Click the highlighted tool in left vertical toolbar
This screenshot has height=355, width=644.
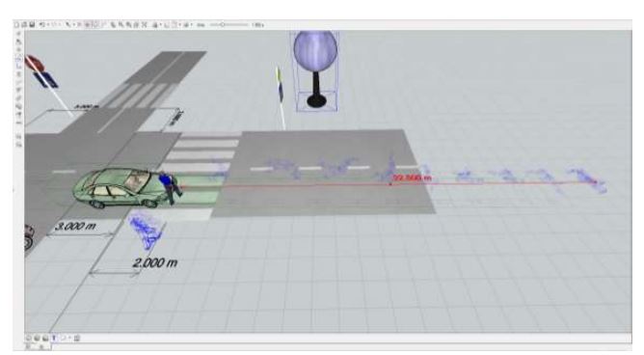click(x=19, y=58)
